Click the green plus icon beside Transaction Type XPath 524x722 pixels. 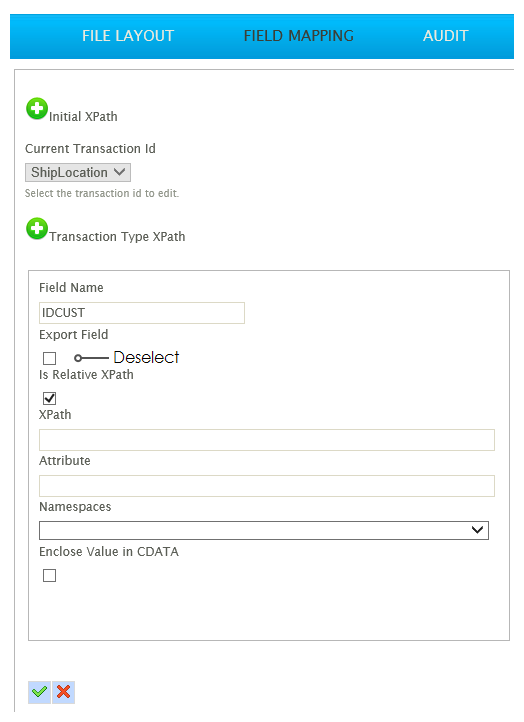pyautogui.click(x=37, y=229)
